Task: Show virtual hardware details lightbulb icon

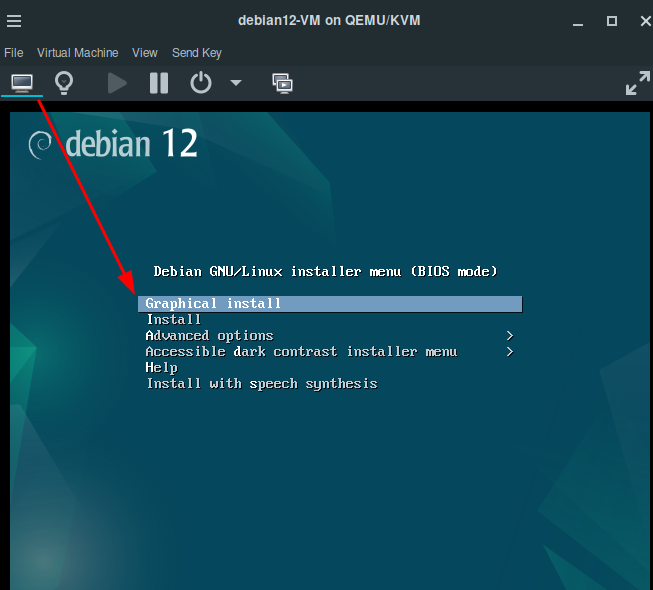Action: (64, 83)
